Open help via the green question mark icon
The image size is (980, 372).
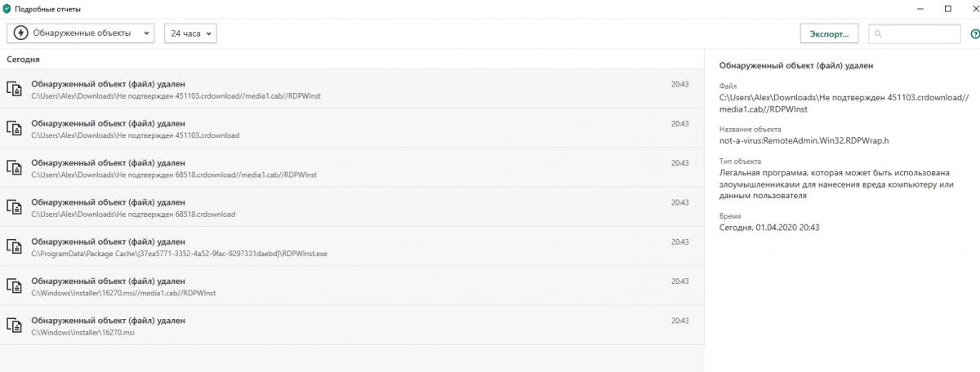(974, 34)
